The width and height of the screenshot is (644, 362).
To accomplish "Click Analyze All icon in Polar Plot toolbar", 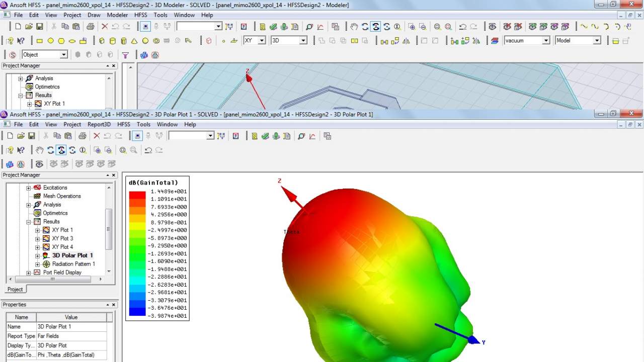I will pos(276,136).
